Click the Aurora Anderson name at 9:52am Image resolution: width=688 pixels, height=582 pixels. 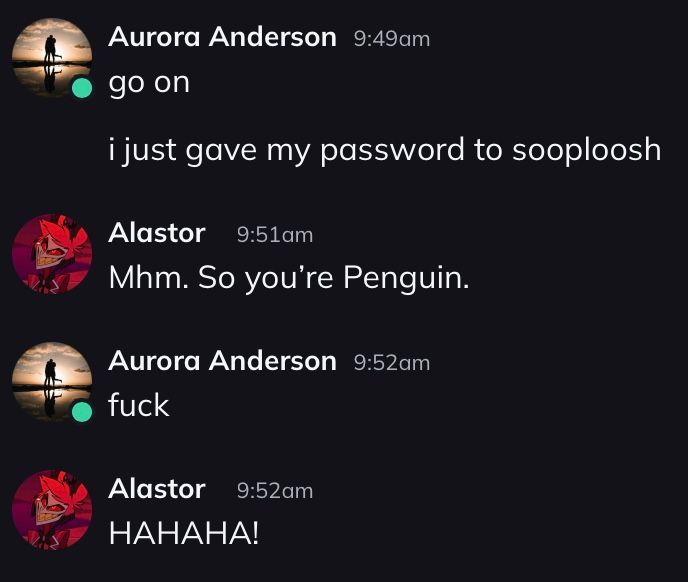point(222,361)
